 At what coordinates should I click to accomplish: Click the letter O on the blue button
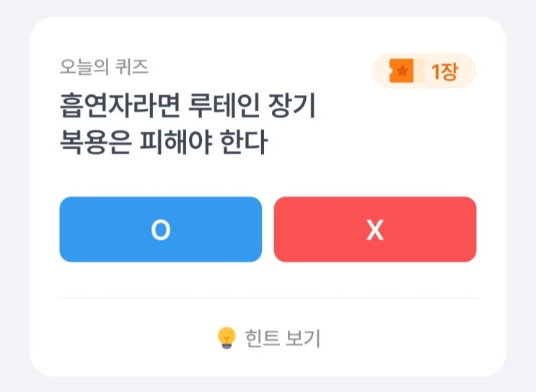160,229
